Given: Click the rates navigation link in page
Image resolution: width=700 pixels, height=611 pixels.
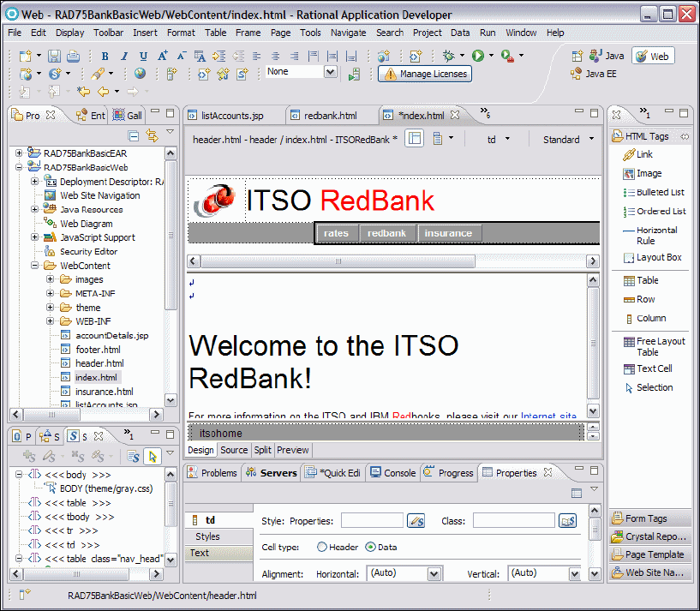Looking at the screenshot, I should (x=336, y=233).
